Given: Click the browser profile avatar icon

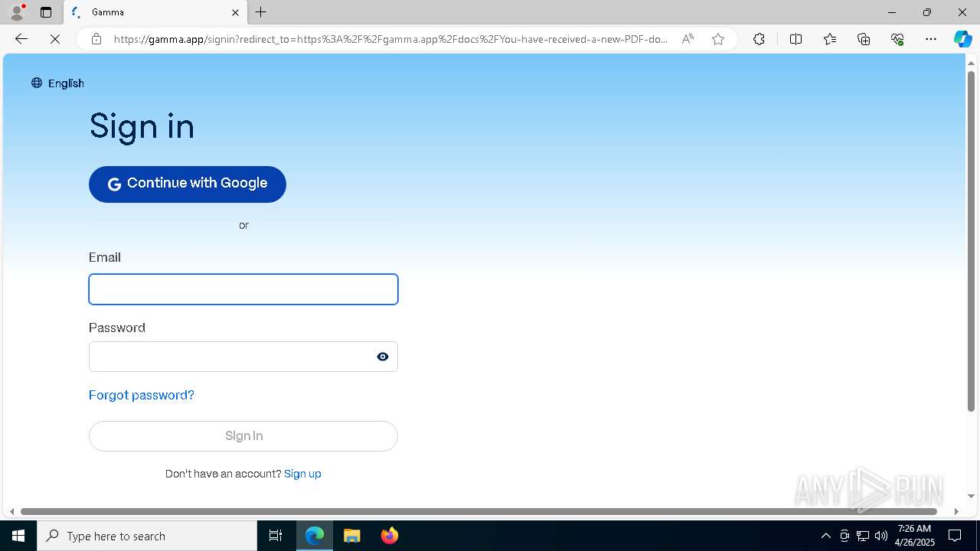Looking at the screenshot, I should [16, 12].
